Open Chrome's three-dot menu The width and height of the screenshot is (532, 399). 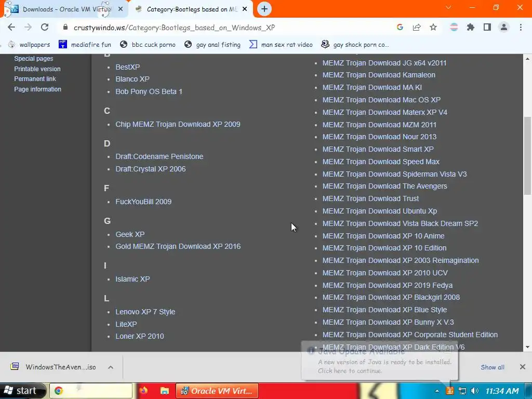(521, 27)
